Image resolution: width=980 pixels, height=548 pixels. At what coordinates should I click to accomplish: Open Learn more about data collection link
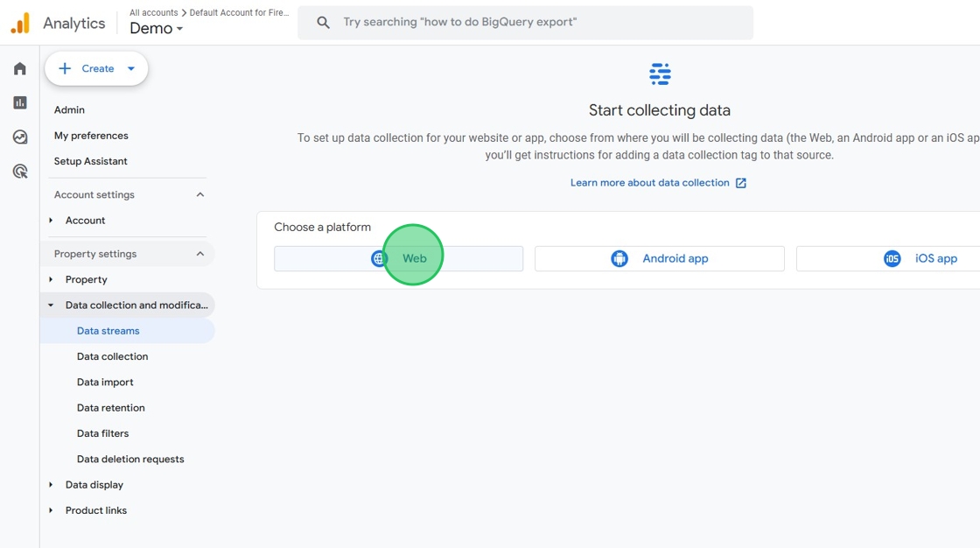click(x=650, y=183)
